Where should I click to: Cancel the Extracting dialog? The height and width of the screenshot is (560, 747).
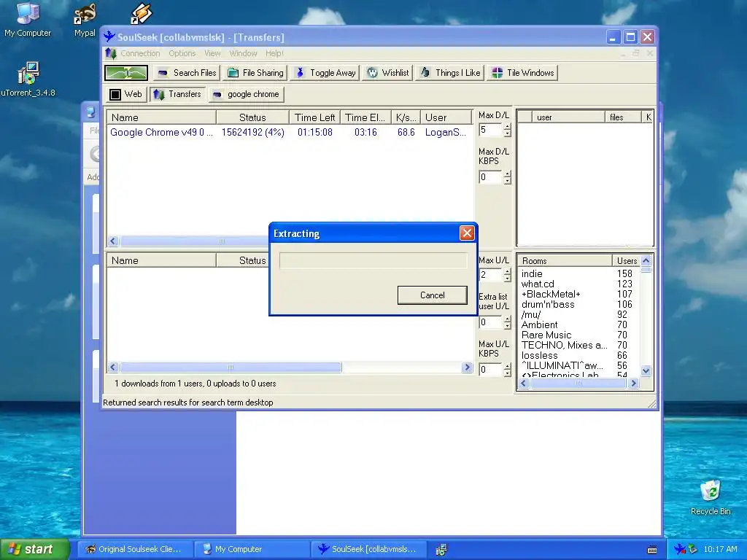click(432, 295)
